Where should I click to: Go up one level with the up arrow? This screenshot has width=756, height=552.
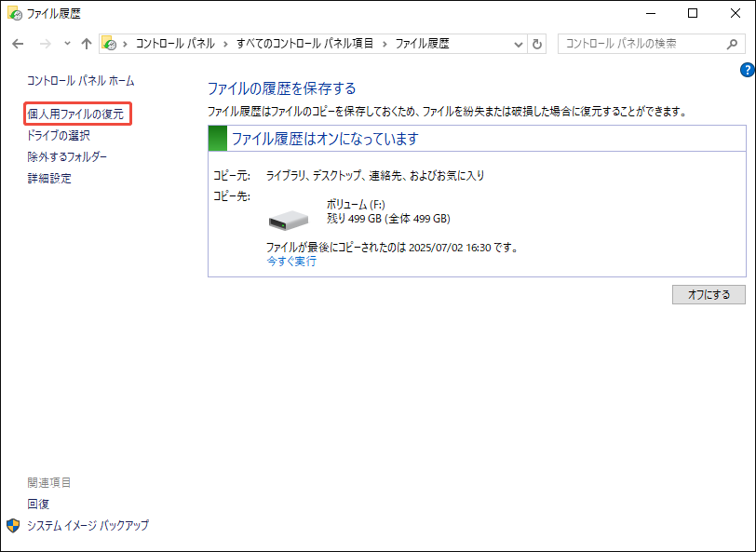pos(87,44)
